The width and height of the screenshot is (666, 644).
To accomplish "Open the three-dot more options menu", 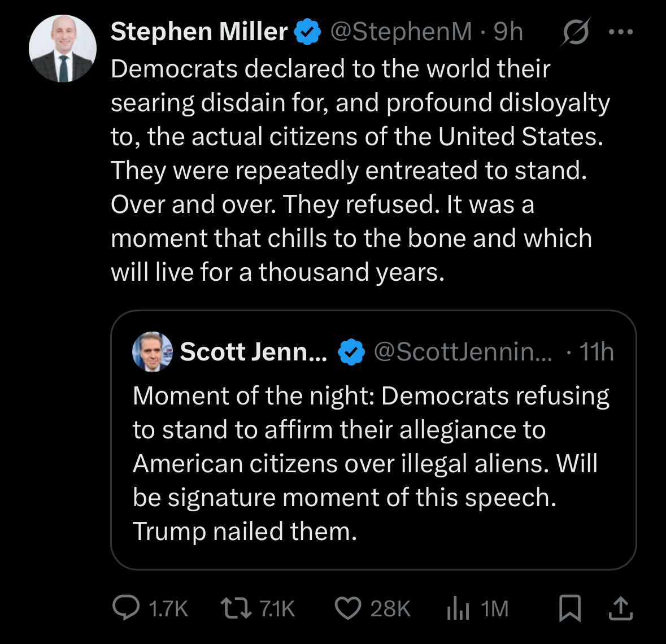I will (621, 32).
